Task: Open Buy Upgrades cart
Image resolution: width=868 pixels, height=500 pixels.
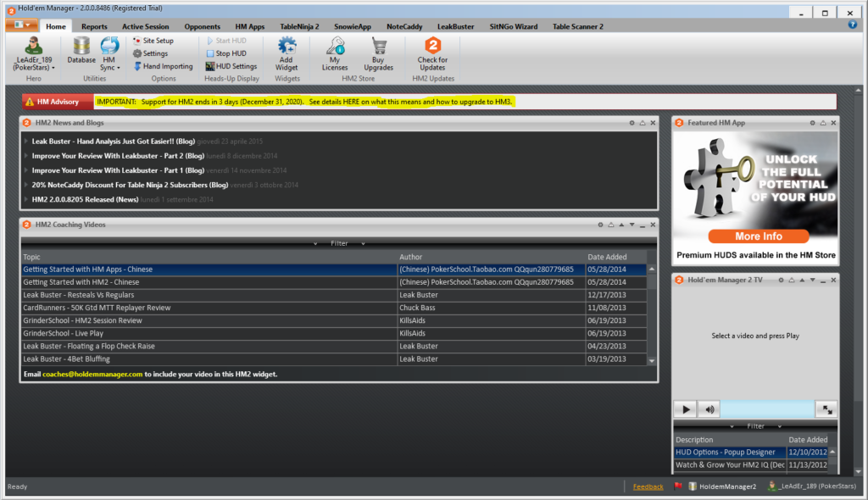Action: pos(378,53)
